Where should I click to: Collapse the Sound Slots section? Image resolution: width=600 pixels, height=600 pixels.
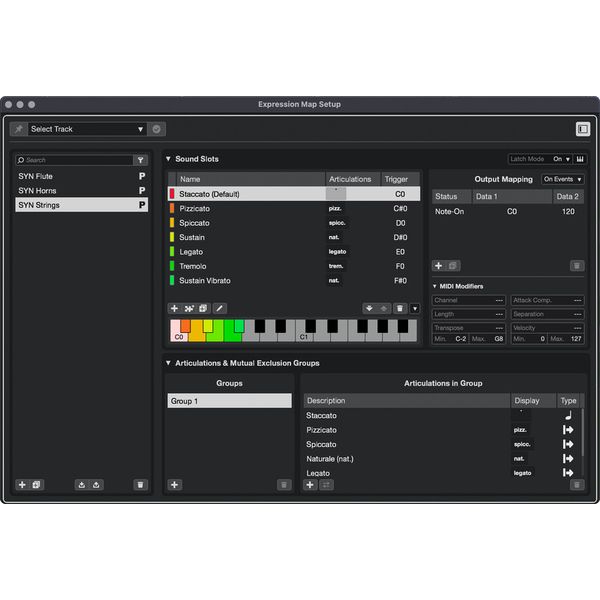(x=168, y=159)
